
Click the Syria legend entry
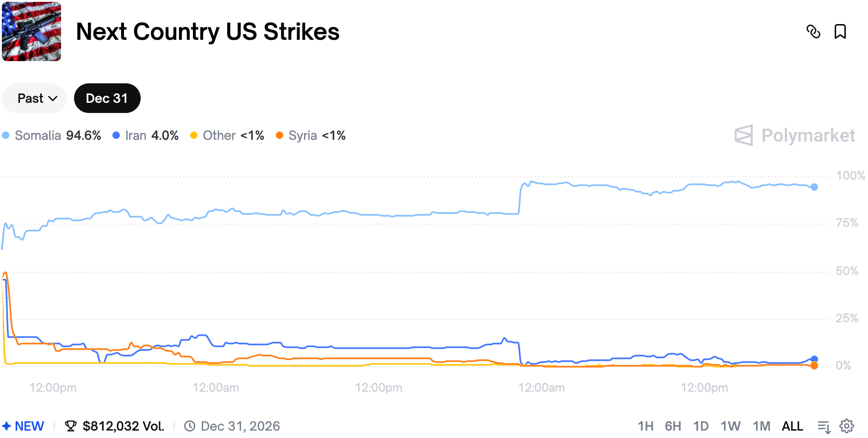310,136
